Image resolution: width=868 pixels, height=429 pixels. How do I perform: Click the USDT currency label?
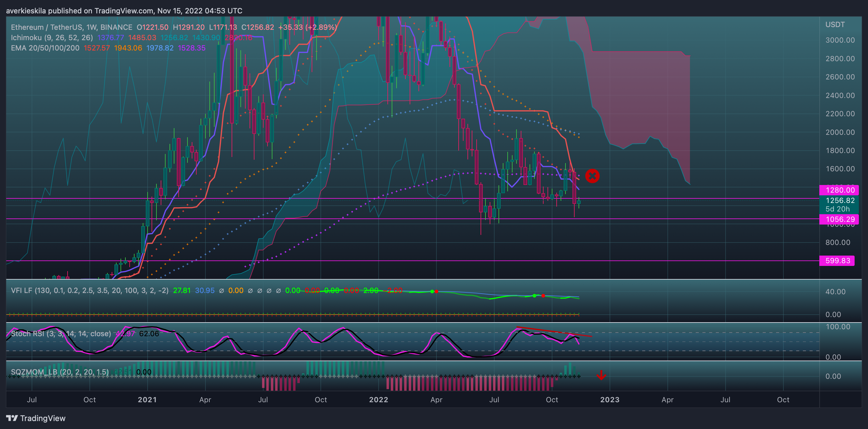pyautogui.click(x=835, y=25)
